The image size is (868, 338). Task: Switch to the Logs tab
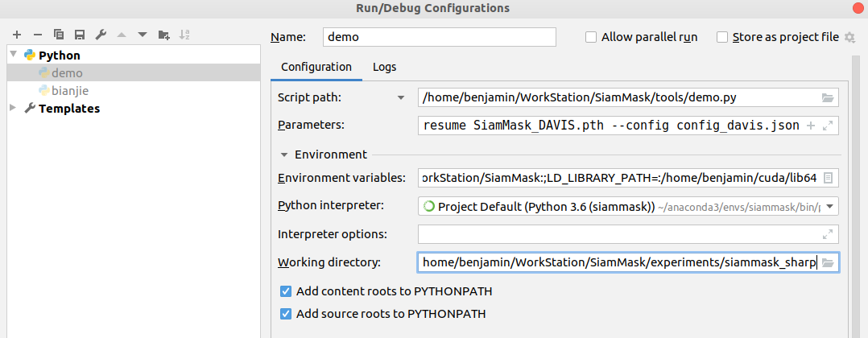point(384,67)
